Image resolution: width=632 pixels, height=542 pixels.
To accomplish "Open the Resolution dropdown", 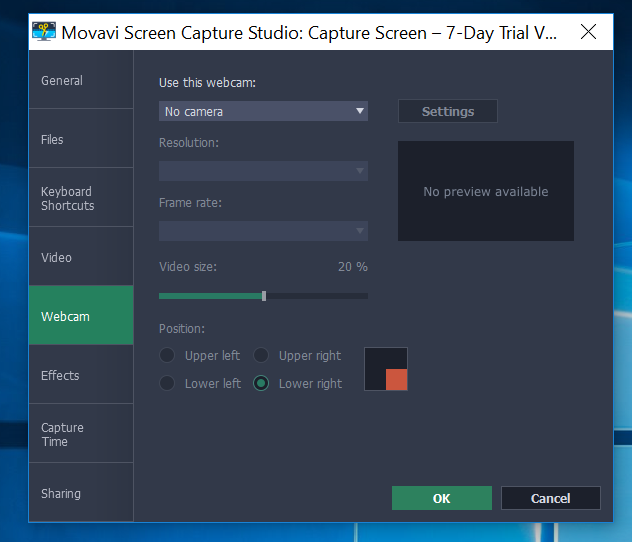I will click(x=263, y=171).
